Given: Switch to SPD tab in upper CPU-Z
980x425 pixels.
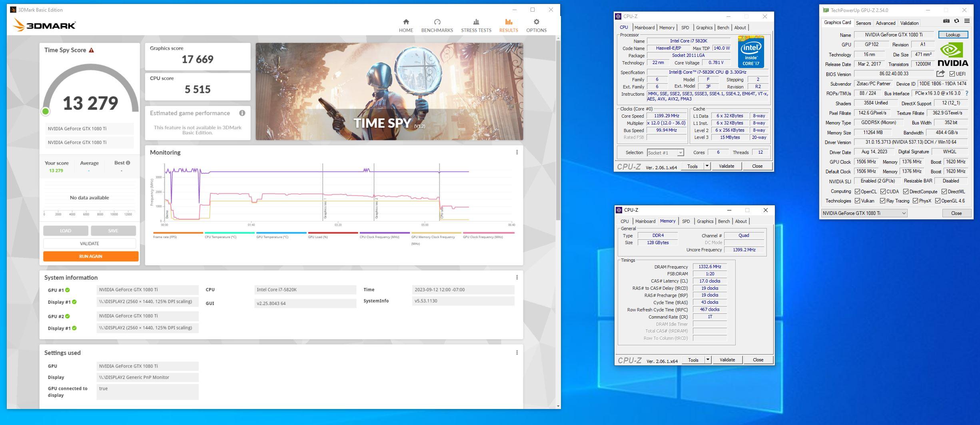Looking at the screenshot, I should click(685, 28).
